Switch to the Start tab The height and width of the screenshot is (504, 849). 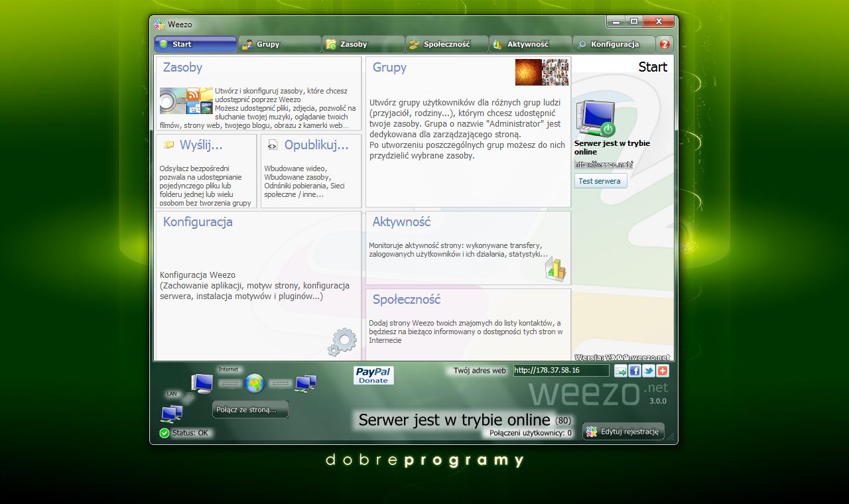click(x=196, y=44)
